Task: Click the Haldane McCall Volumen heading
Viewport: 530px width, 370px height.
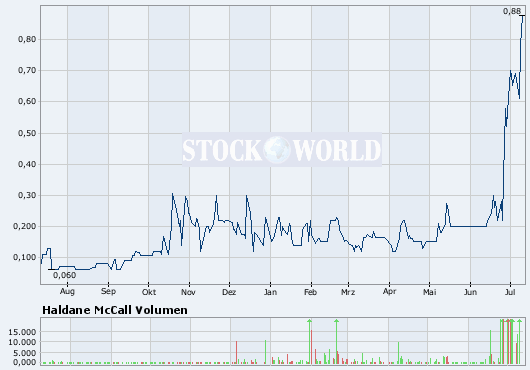Action: (x=115, y=310)
